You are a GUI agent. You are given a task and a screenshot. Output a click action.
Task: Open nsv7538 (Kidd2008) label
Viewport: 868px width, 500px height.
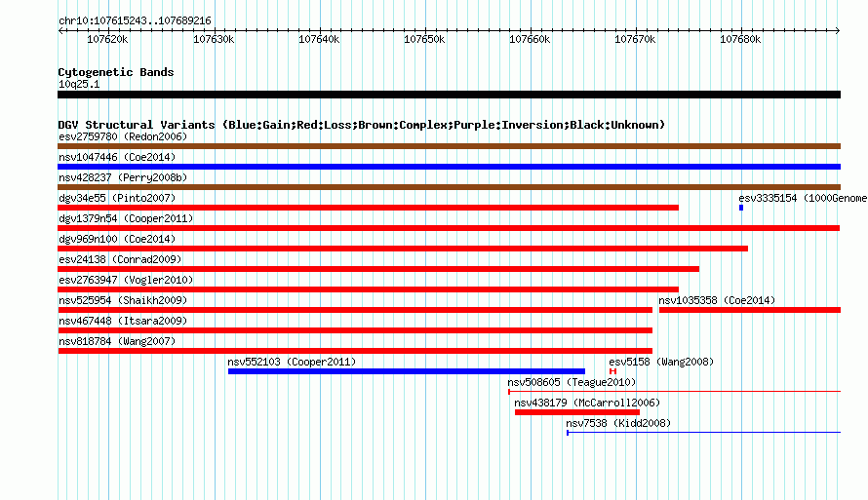pyautogui.click(x=618, y=423)
